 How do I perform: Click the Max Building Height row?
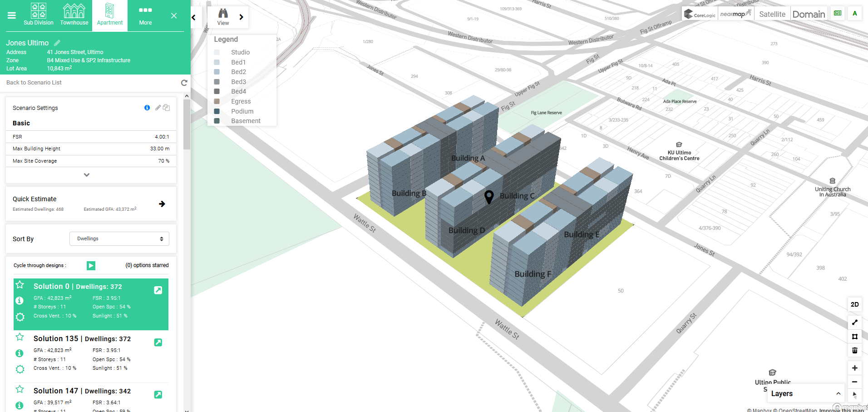click(x=91, y=149)
